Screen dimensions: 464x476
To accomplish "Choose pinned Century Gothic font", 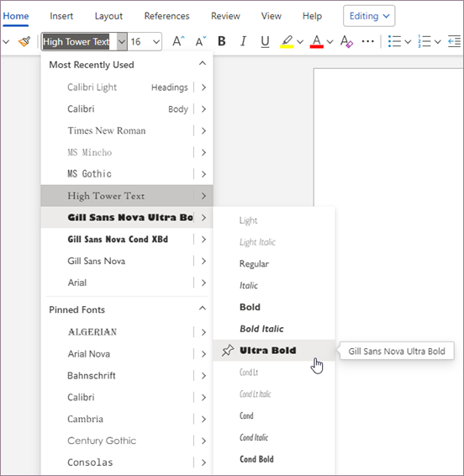I will (x=117, y=441).
